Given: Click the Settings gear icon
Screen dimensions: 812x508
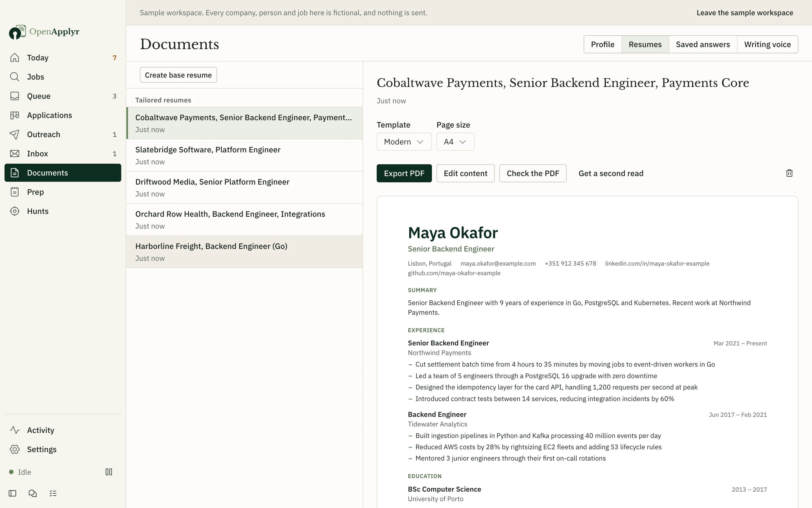Looking at the screenshot, I should pyautogui.click(x=14, y=449).
